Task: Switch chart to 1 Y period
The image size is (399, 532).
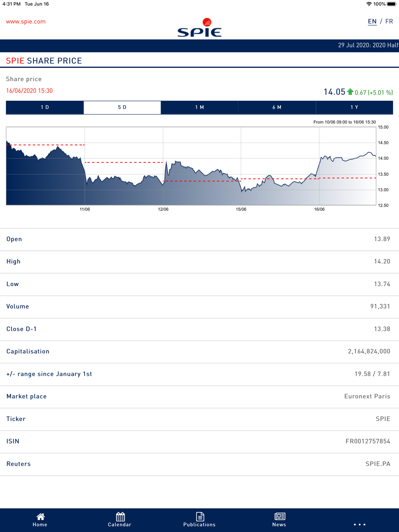Action: (354, 107)
